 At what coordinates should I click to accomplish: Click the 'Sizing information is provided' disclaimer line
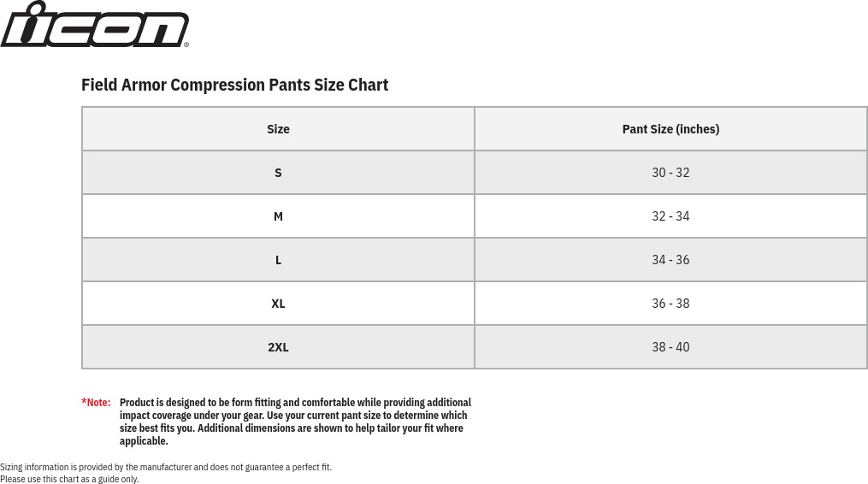point(166,467)
